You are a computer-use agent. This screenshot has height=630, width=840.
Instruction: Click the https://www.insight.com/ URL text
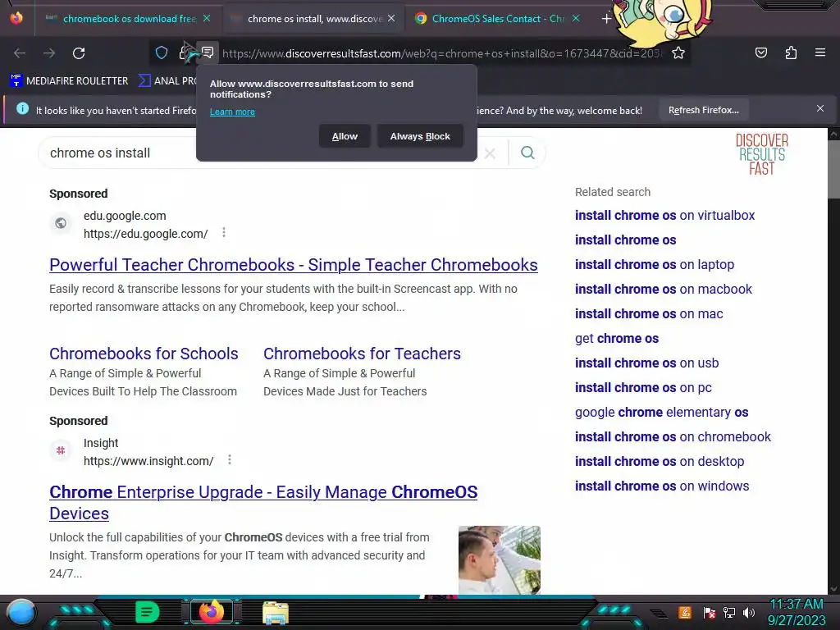click(148, 461)
